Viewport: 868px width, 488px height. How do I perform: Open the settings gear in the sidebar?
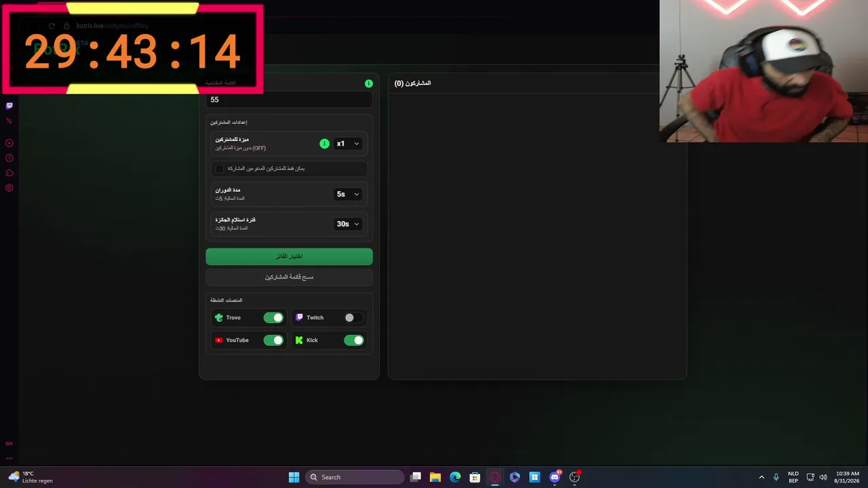pos(9,188)
